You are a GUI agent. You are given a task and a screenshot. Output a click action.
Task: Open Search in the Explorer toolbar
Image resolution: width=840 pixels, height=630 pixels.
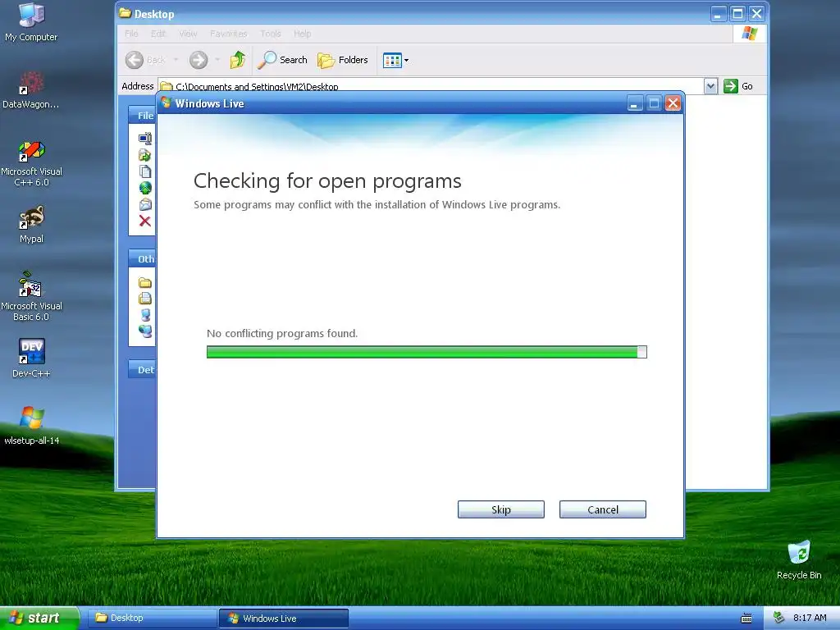[282, 60]
